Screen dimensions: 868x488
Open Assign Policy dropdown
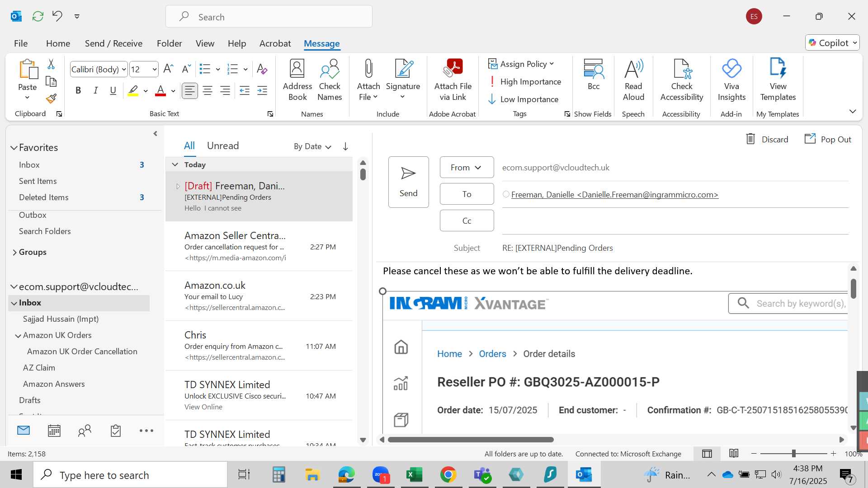click(521, 64)
